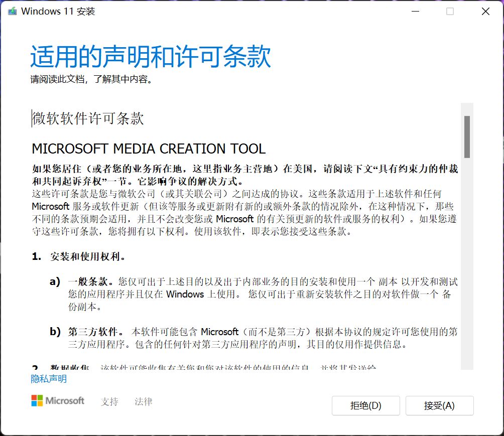Click the Microsoft logo in the footer
Viewport: 504px width, 436px height.
point(57,401)
